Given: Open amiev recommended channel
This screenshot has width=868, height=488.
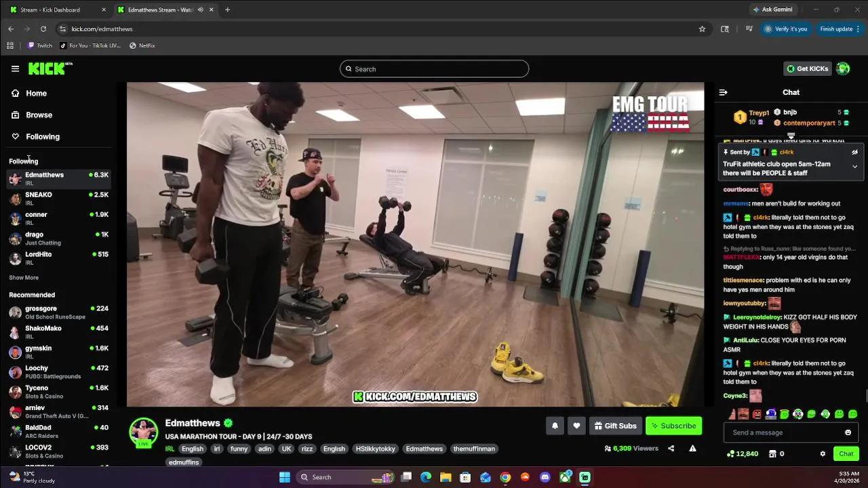Looking at the screenshot, I should [x=58, y=411].
